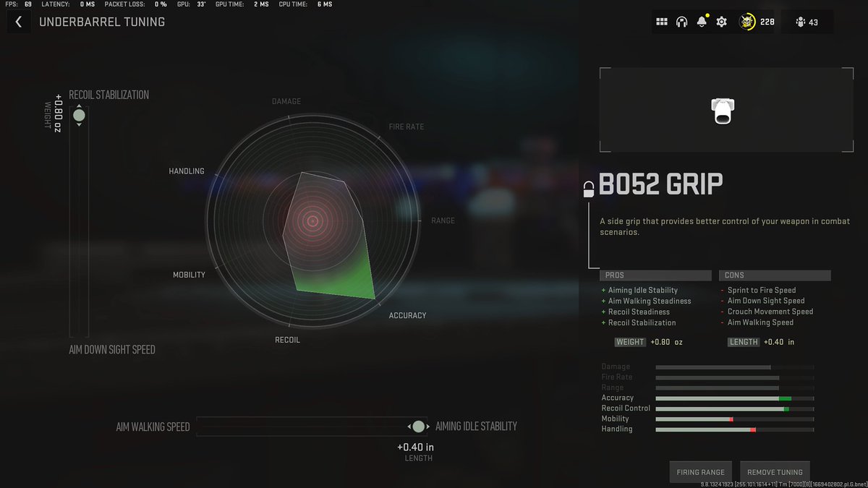Click the Sprint to Fire Speed con
Image resolution: width=868 pixels, height=488 pixels.
click(762, 290)
